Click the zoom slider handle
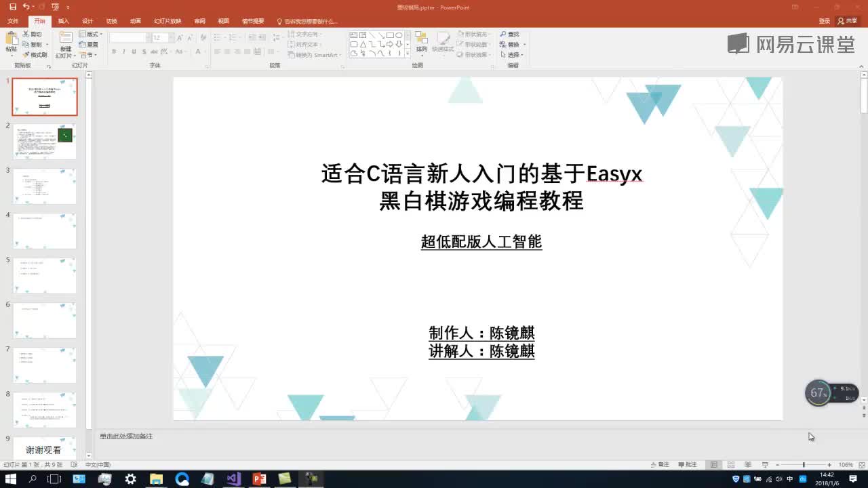 click(x=804, y=465)
